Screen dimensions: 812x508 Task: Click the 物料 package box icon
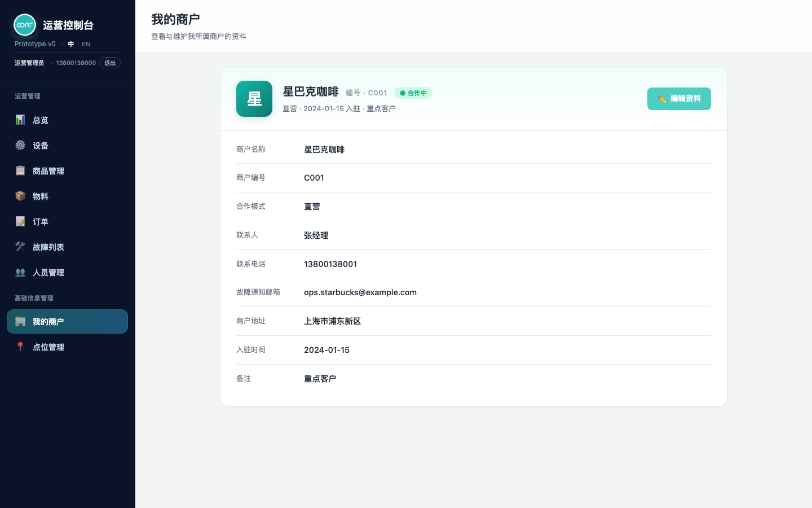click(x=20, y=196)
